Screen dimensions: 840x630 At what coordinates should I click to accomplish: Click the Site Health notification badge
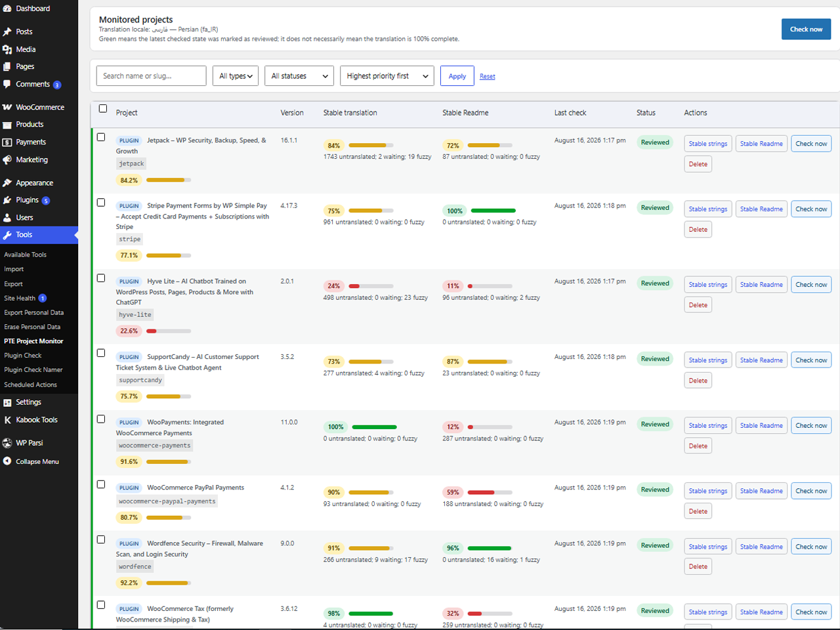(43, 298)
